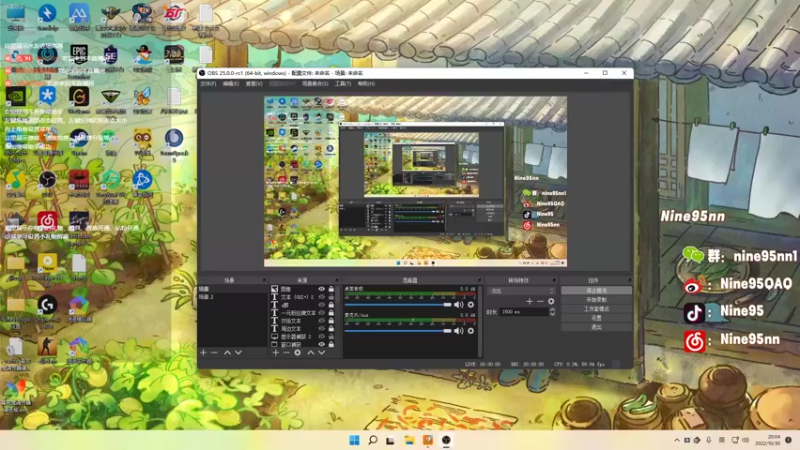
Task: Open the 编辑(E) menu in OBS
Action: click(x=231, y=84)
